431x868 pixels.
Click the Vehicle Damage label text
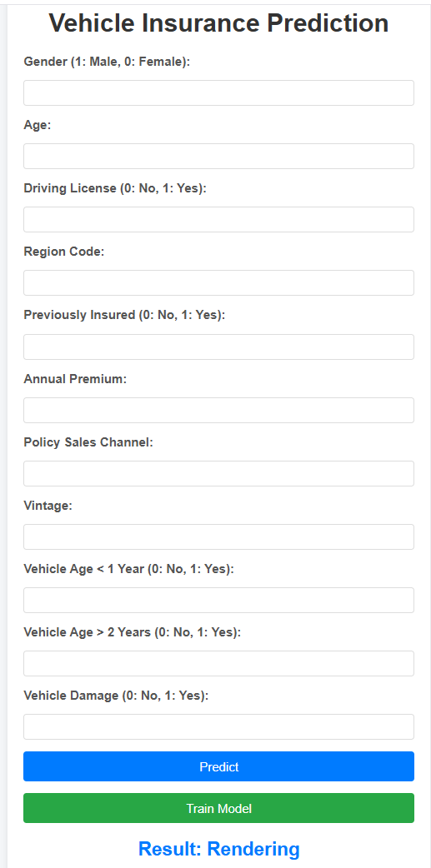click(117, 696)
